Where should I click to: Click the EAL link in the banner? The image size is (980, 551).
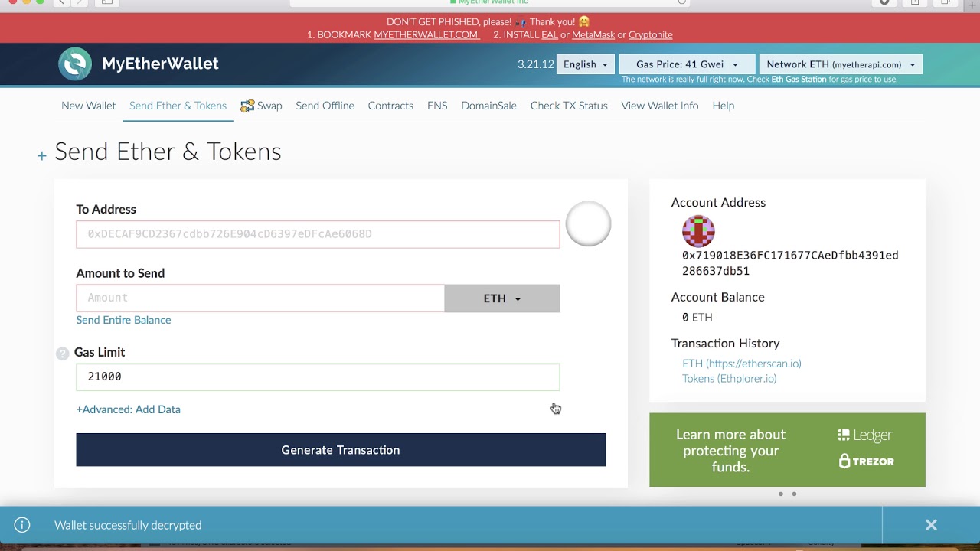click(x=549, y=34)
